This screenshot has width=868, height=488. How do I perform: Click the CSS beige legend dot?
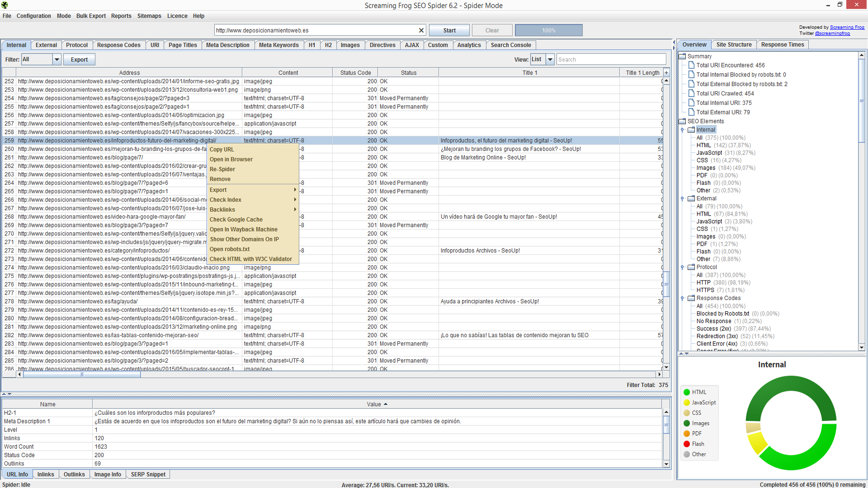coord(687,413)
